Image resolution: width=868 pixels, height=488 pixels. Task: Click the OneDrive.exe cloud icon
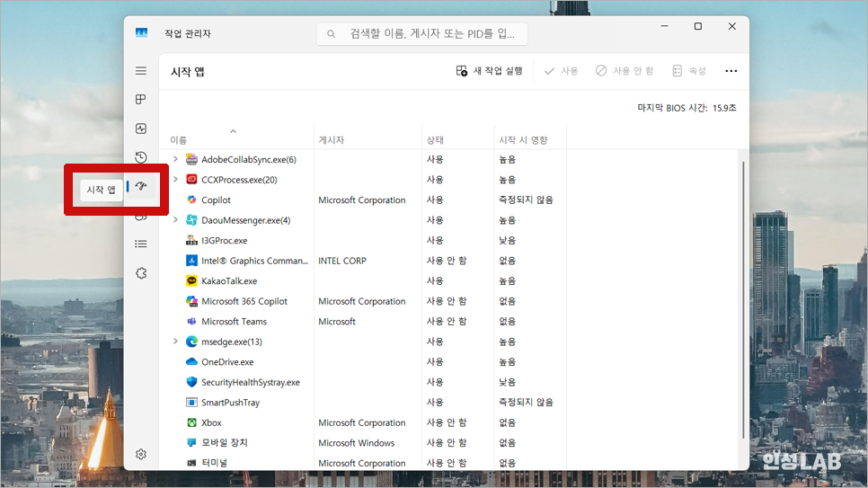coord(191,361)
